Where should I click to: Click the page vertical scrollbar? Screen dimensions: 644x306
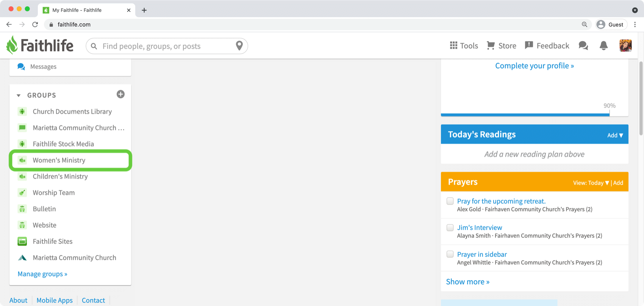641,99
